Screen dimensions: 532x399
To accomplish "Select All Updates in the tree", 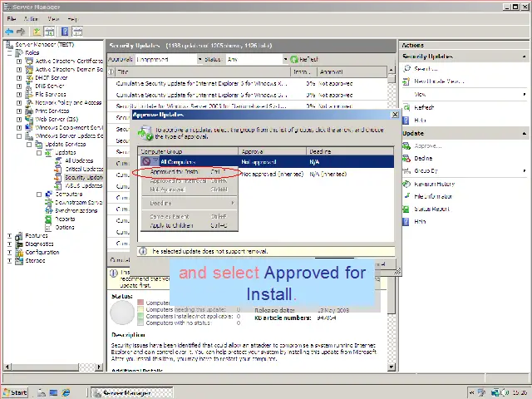I will [x=79, y=160].
